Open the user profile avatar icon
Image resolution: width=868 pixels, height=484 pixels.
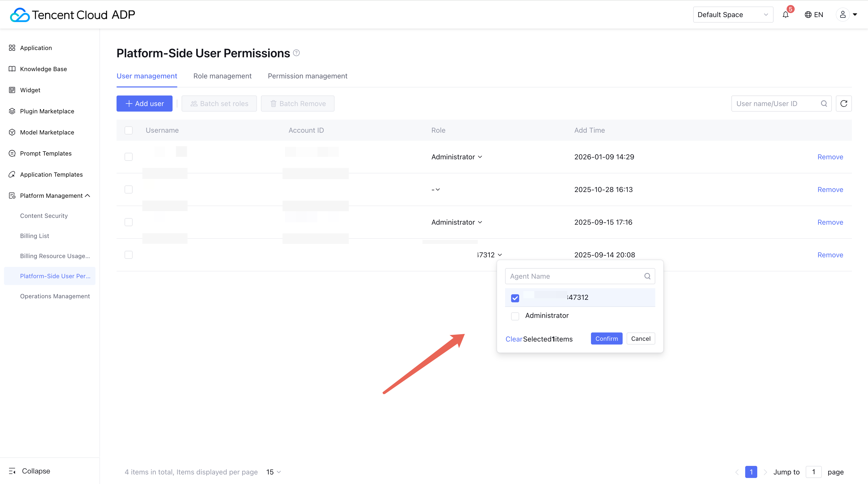coord(842,15)
